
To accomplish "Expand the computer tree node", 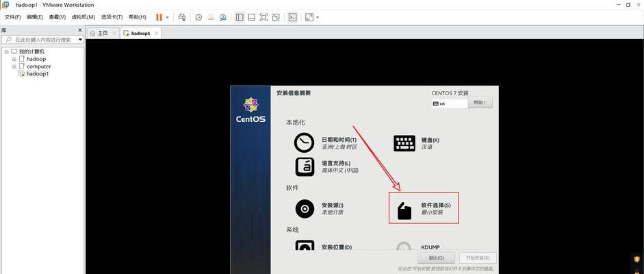I will (14, 66).
